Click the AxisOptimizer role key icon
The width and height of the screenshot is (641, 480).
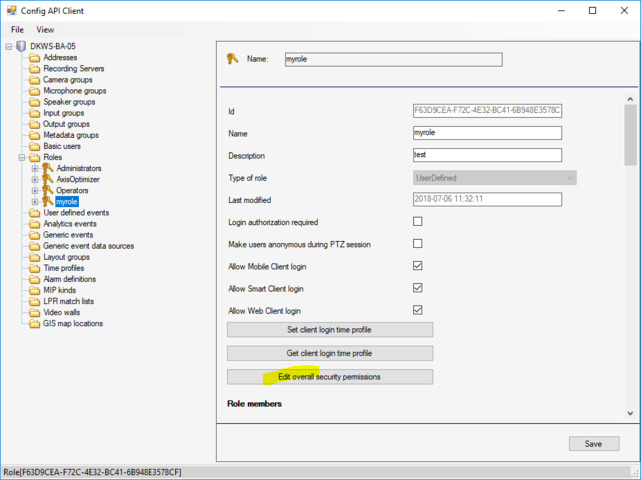[47, 179]
